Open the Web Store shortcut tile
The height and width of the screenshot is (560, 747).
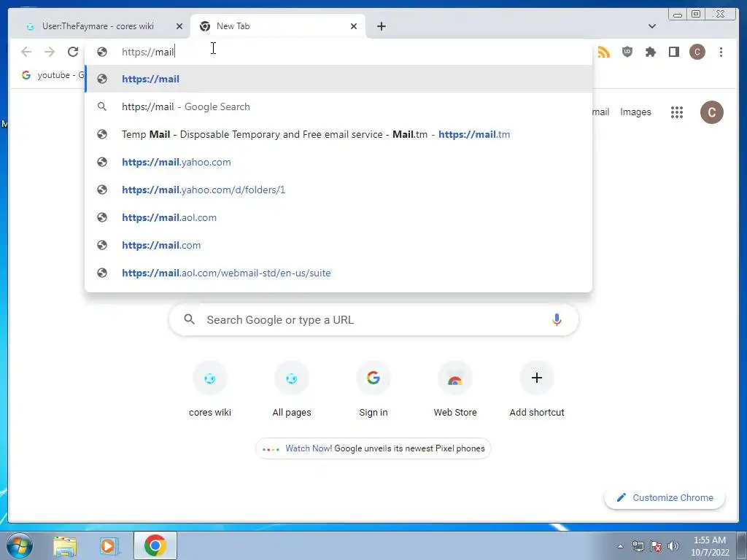[455, 389]
